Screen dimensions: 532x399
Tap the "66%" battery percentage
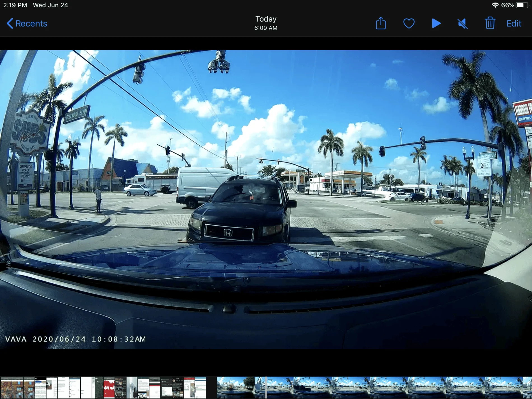pyautogui.click(x=508, y=5)
